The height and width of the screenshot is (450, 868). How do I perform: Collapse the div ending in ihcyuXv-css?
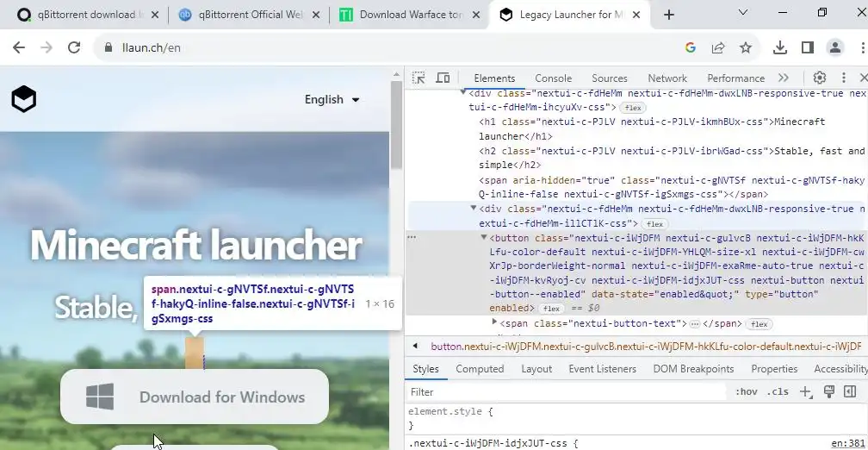(x=462, y=92)
